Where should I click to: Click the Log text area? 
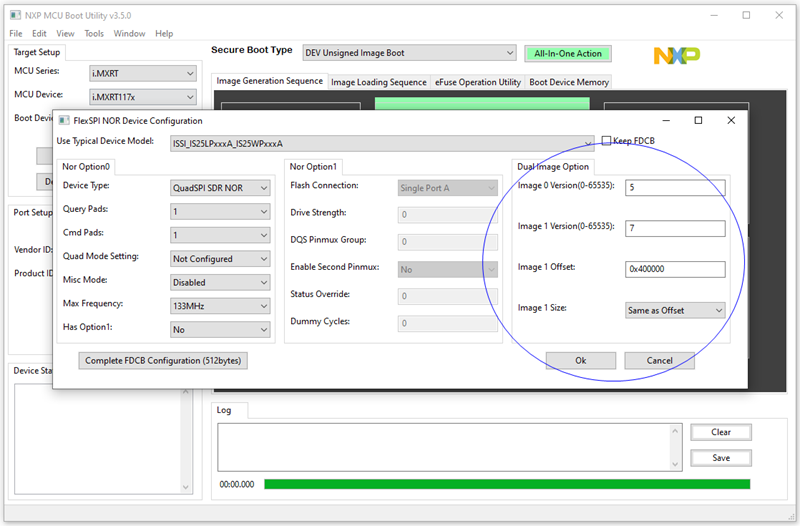coord(444,447)
